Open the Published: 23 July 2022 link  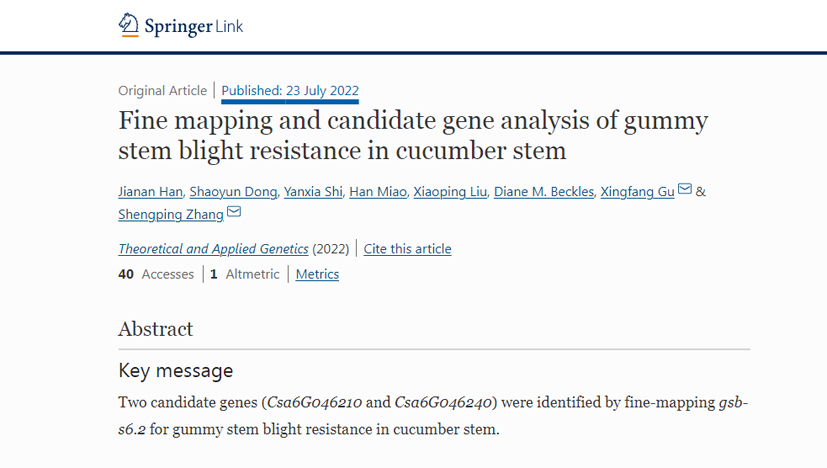[290, 91]
